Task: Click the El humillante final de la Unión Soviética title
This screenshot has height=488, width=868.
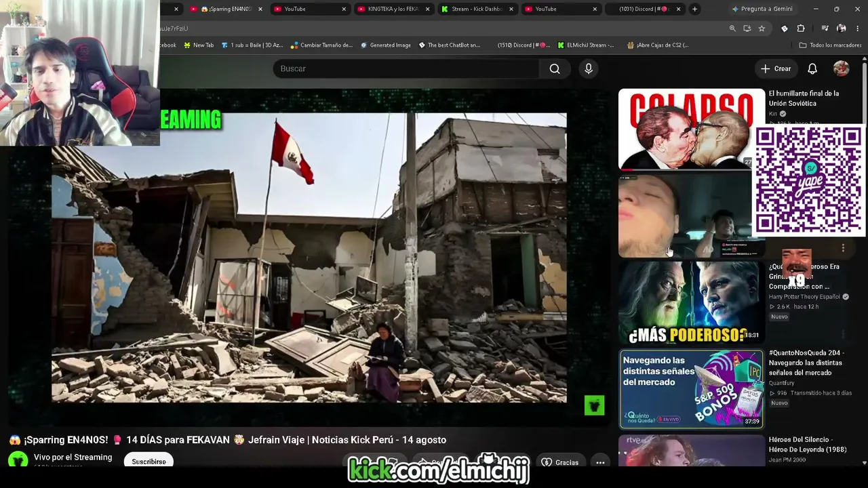Action: pos(804,98)
